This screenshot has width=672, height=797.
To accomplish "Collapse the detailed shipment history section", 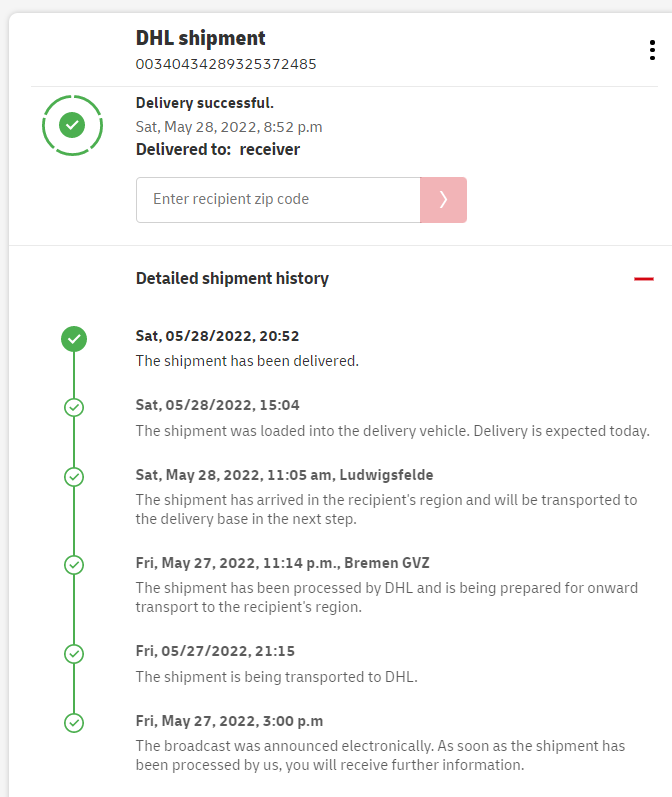I will [x=643, y=279].
